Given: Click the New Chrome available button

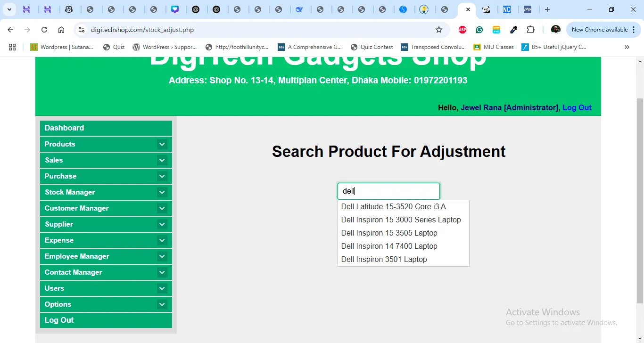Looking at the screenshot, I should pyautogui.click(x=599, y=30).
